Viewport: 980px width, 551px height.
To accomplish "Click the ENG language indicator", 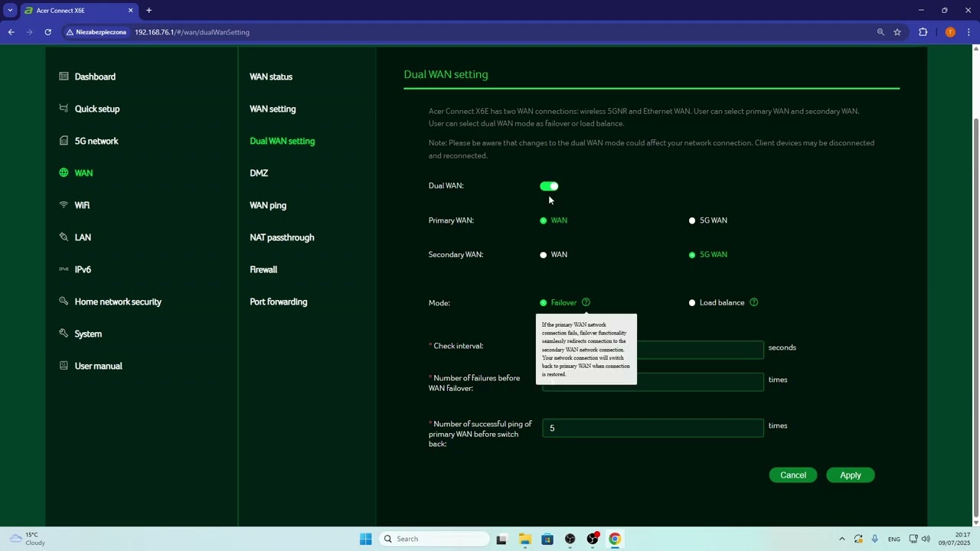I will pyautogui.click(x=893, y=540).
